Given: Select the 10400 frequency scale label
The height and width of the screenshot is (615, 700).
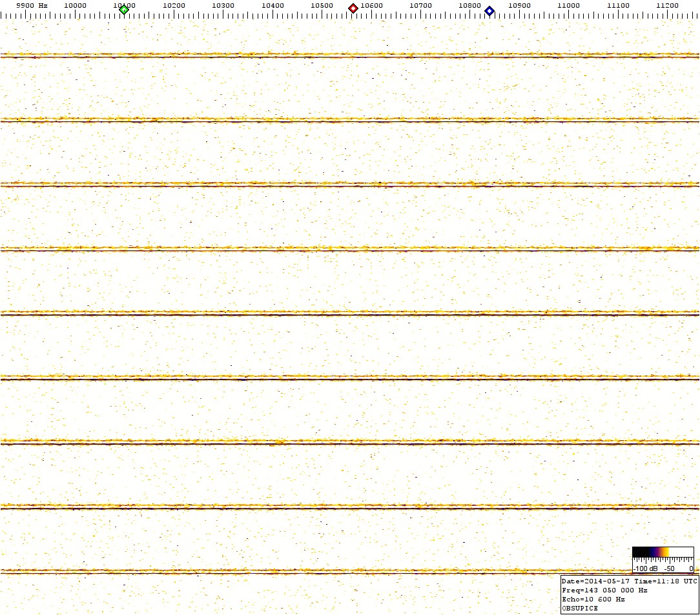Looking at the screenshot, I should tap(273, 5).
